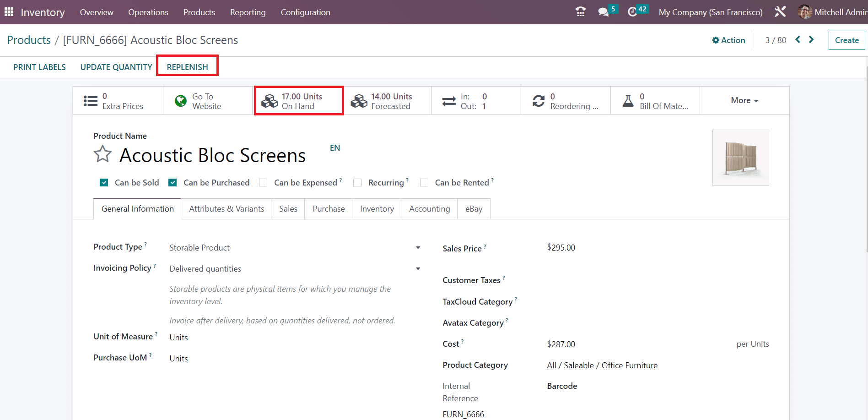The height and width of the screenshot is (420, 868).
Task: Open the Reporting menu
Action: click(248, 12)
